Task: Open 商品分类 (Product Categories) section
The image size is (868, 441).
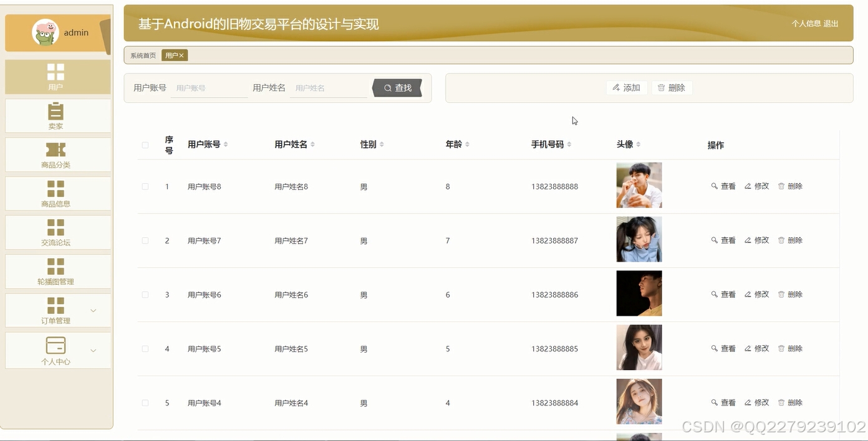Action: [x=57, y=154]
